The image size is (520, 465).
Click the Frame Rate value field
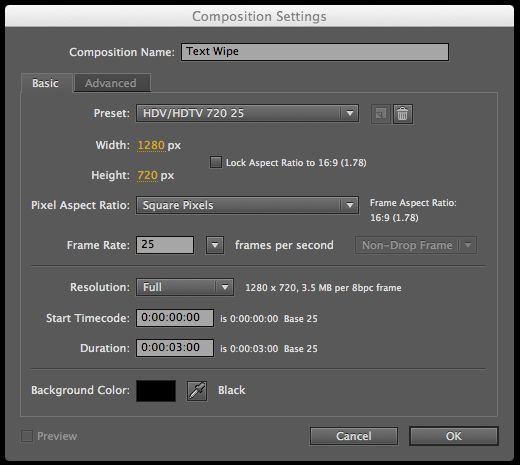[165, 245]
